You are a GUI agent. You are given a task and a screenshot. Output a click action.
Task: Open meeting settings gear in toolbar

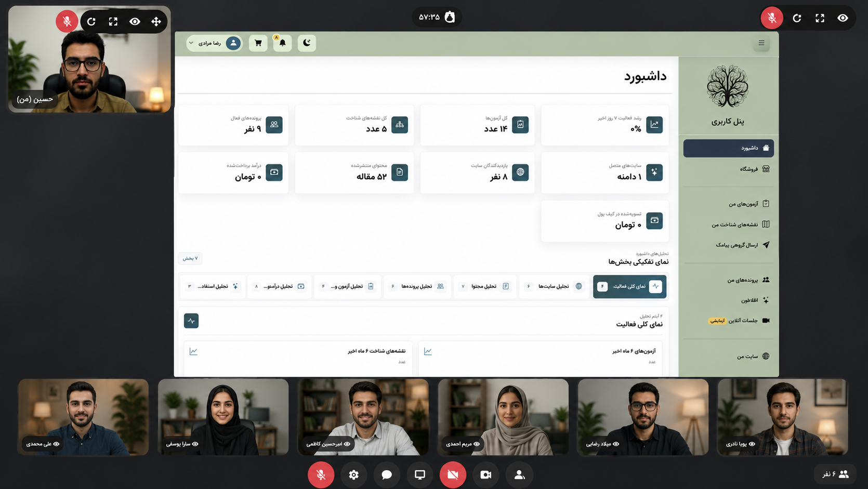coord(354,475)
